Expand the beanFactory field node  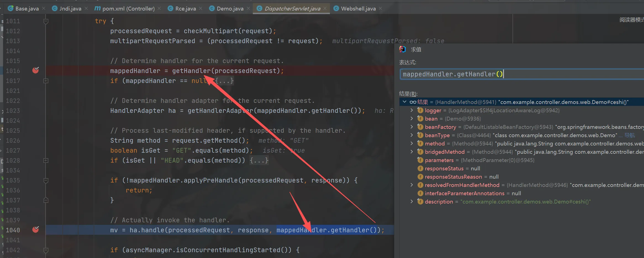412,127
